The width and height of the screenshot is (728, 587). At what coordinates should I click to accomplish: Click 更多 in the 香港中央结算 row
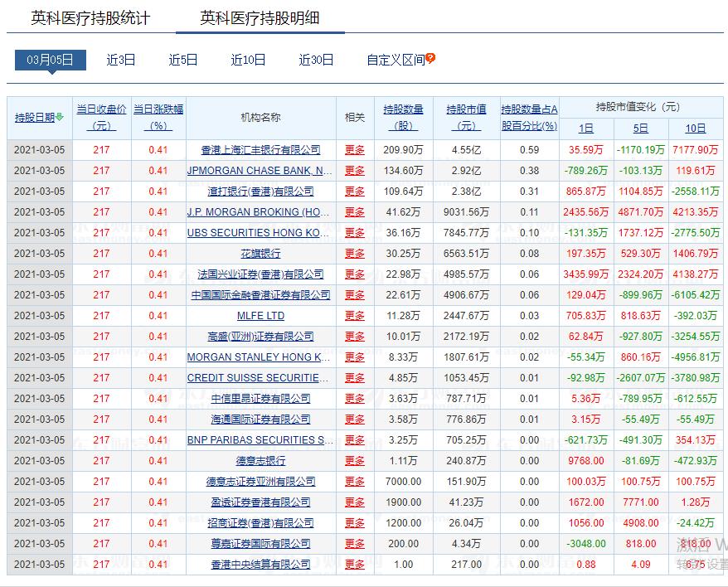[x=355, y=565]
